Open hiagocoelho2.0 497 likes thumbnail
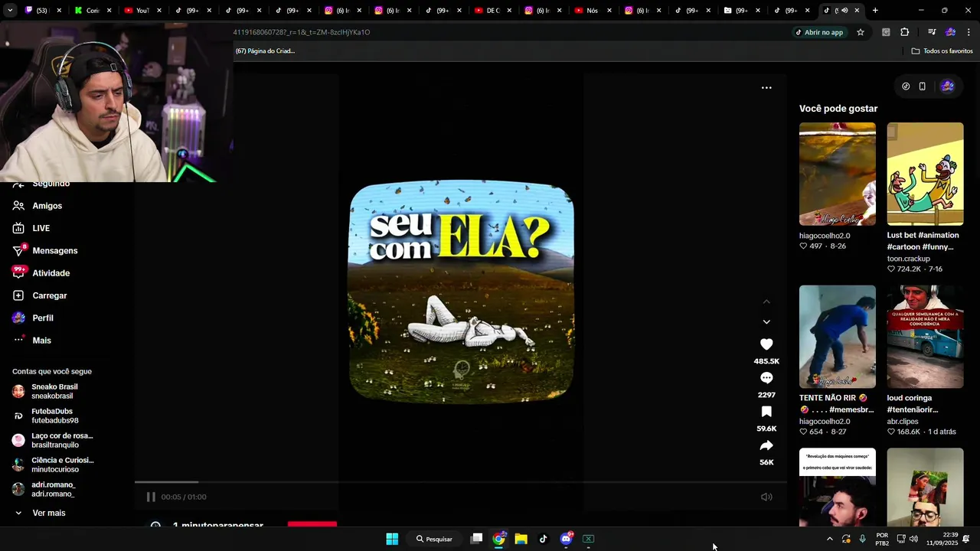 tap(837, 174)
